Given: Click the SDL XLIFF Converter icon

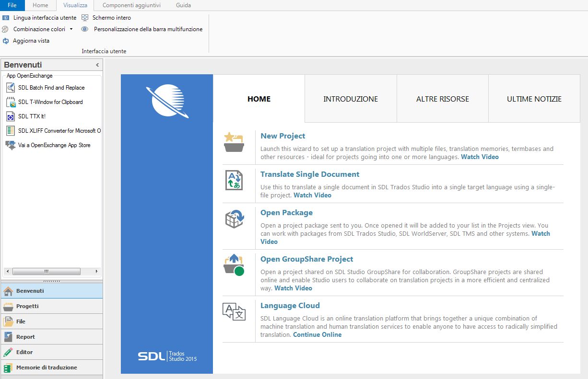Looking at the screenshot, I should 11,131.
